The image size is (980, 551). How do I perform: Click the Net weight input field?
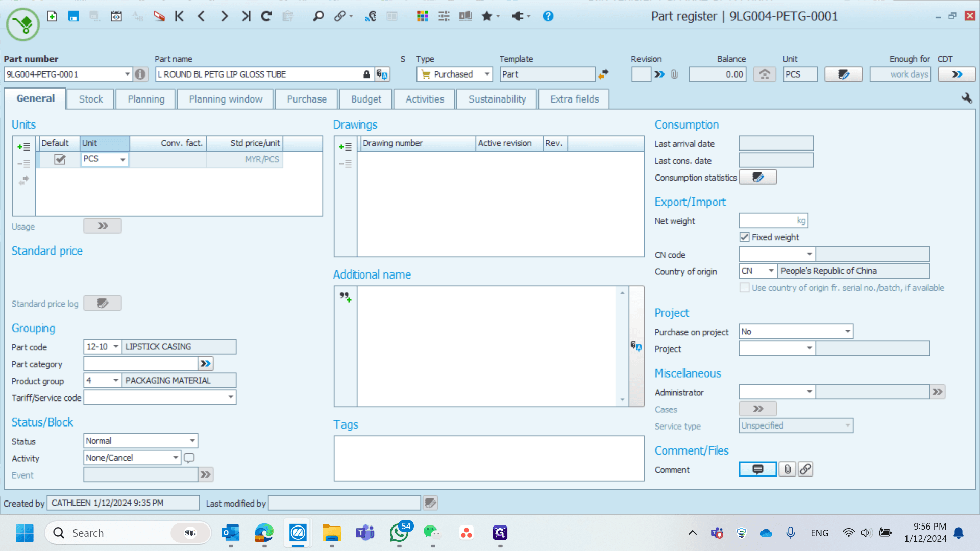tap(773, 220)
